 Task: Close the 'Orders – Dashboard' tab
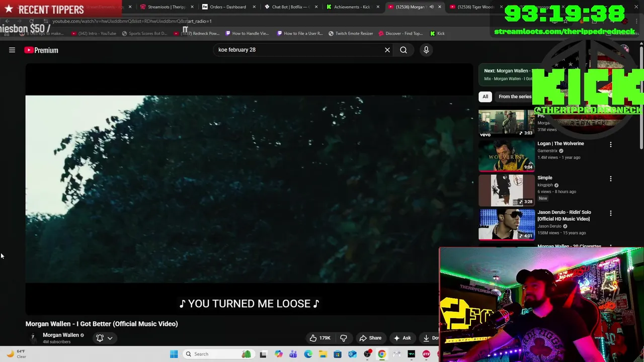(x=254, y=7)
